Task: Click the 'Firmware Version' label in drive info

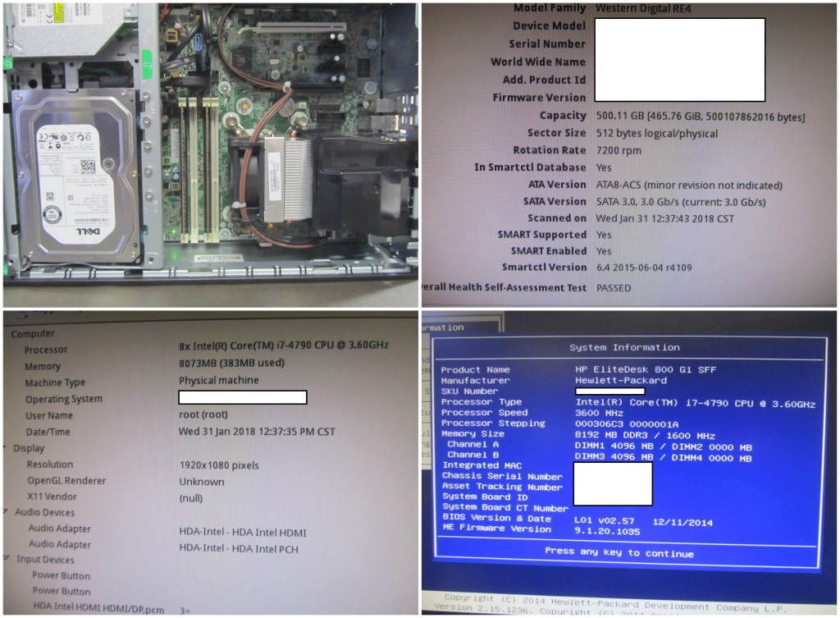Action: point(539,98)
